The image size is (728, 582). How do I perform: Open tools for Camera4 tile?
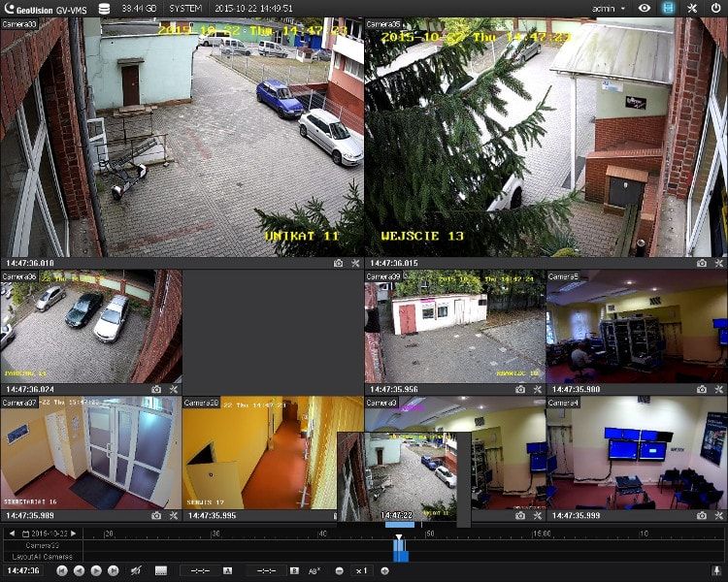pos(718,516)
